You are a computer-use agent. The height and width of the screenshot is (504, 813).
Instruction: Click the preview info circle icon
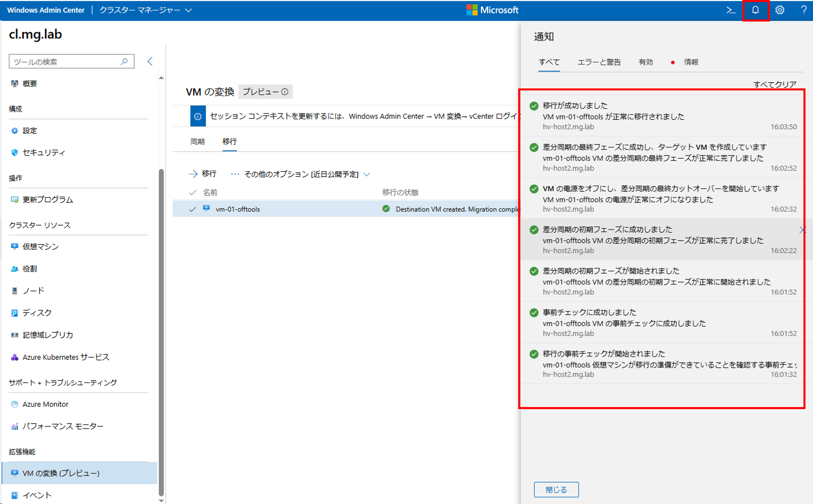(285, 92)
